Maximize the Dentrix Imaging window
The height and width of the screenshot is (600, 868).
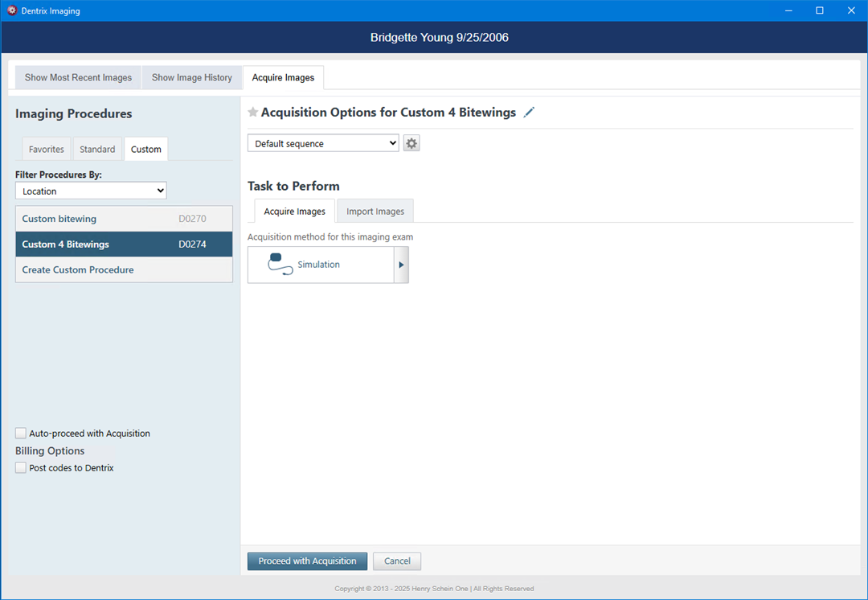pyautogui.click(x=820, y=10)
